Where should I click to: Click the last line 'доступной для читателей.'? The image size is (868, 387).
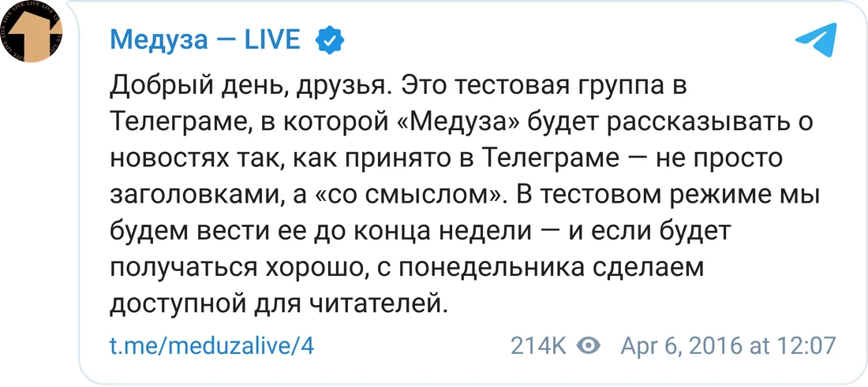point(279,304)
